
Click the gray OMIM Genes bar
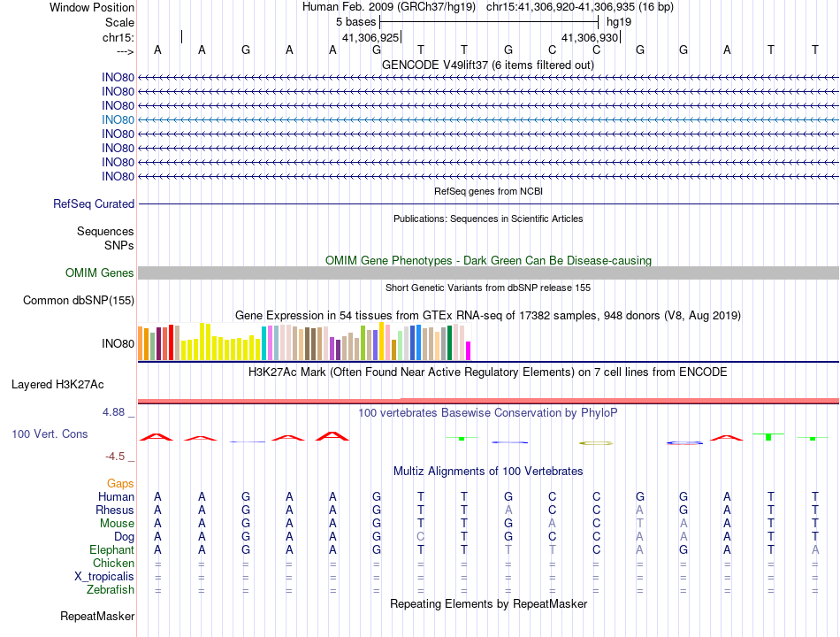click(488, 272)
